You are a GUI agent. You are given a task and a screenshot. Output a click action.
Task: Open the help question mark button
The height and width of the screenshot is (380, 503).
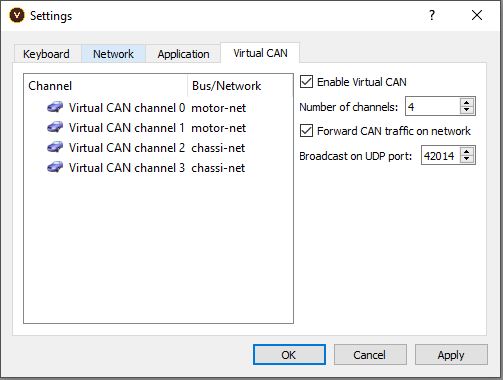[x=432, y=15]
